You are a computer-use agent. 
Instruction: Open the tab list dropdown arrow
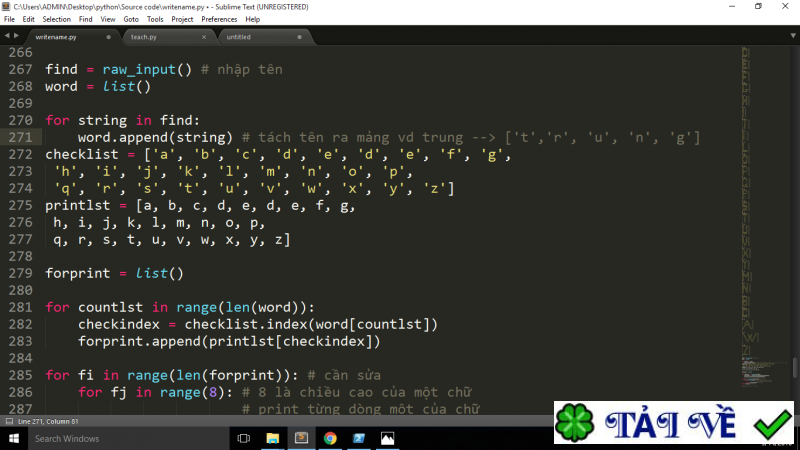[793, 36]
